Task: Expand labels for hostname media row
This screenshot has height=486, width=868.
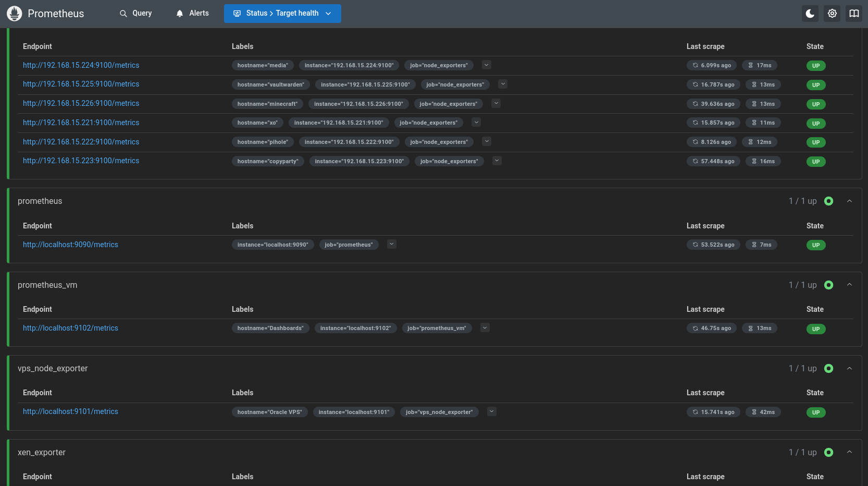Action: [x=486, y=65]
